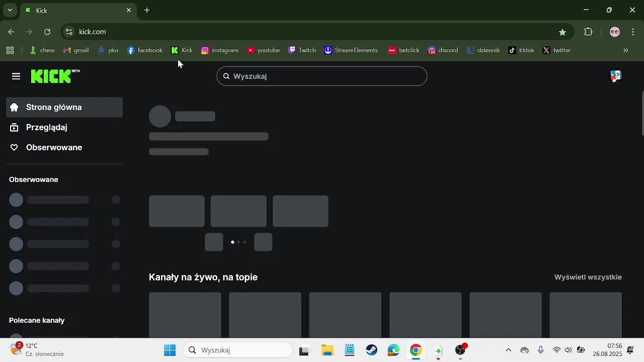644x362 pixels.
Task: Open the Chrome extensions puzzle icon
Action: [588, 32]
